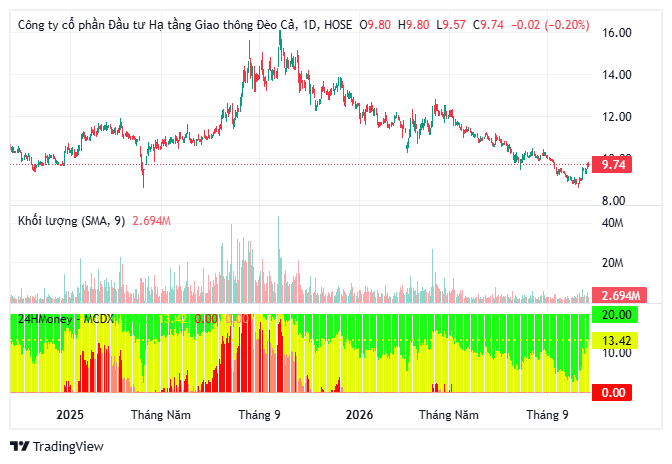This screenshot has height=464, width=672.
Task: Click the 24HMoney - MCDX indicator label
Action: (66, 319)
